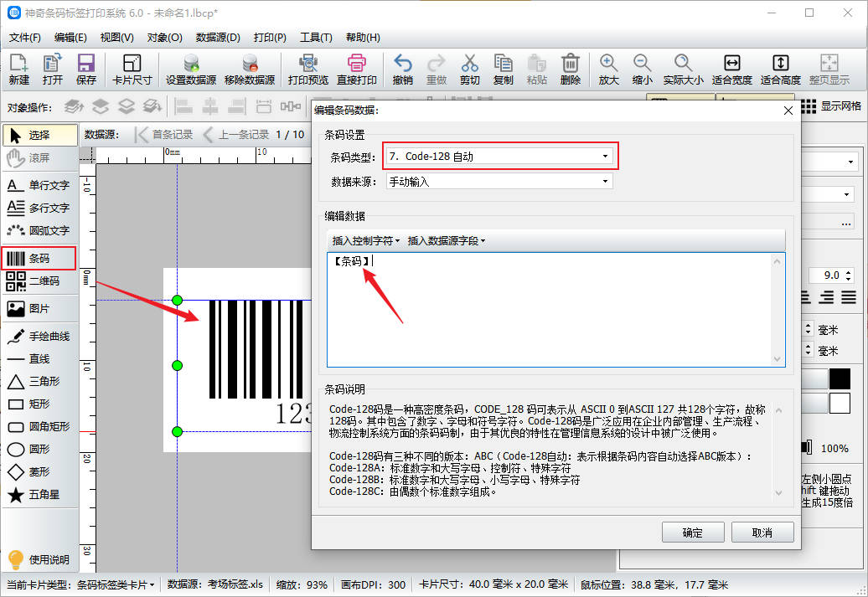Open 插入控制字符 dropdown
This screenshot has height=597, width=868.
point(365,240)
